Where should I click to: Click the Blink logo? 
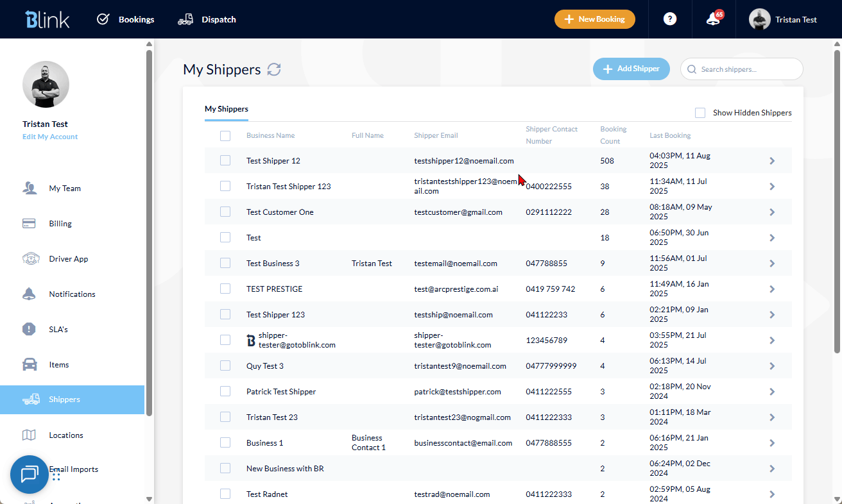47,19
